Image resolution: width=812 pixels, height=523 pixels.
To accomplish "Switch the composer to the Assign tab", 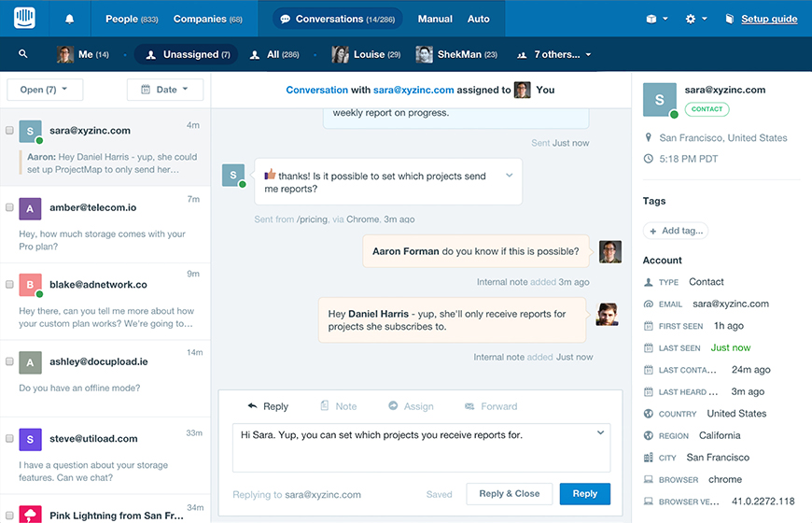I will [x=412, y=406].
